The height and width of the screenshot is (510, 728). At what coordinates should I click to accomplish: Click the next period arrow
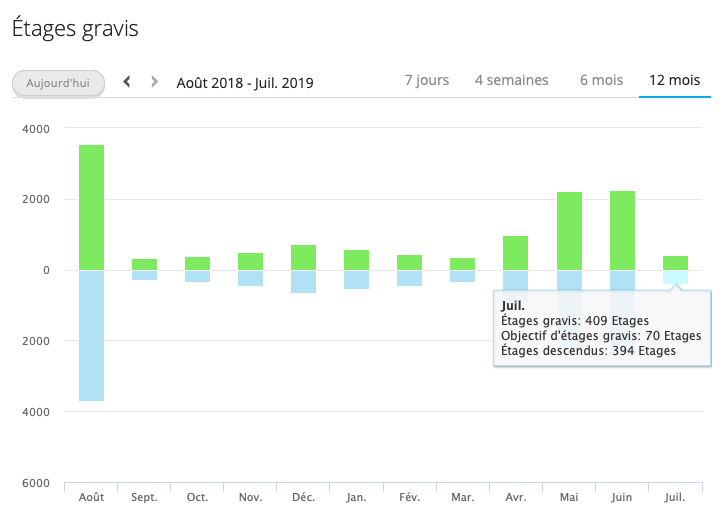coord(154,82)
